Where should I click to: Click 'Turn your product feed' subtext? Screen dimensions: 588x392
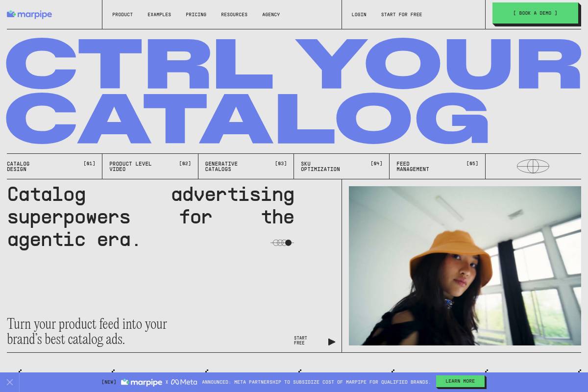coord(87,331)
